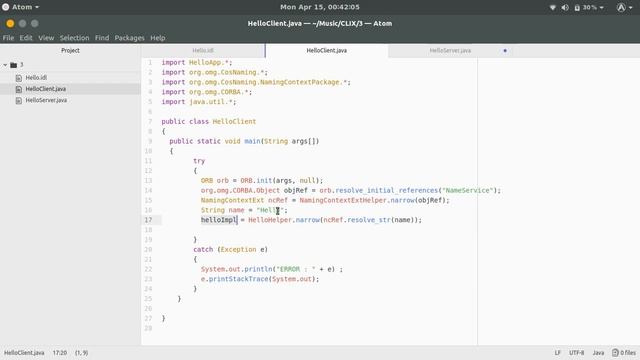Click the try keyword on line 11
640x360 pixels.
pos(199,161)
